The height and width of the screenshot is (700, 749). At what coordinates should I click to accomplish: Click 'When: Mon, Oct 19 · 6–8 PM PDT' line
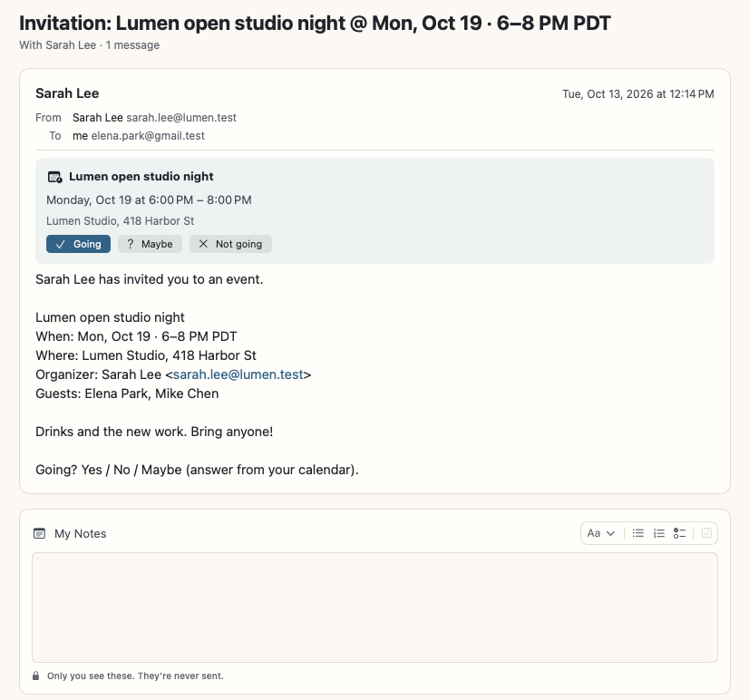click(x=136, y=336)
